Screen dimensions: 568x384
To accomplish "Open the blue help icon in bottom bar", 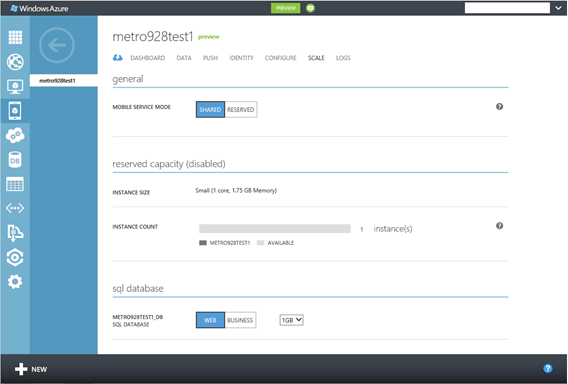I will coord(548,369).
